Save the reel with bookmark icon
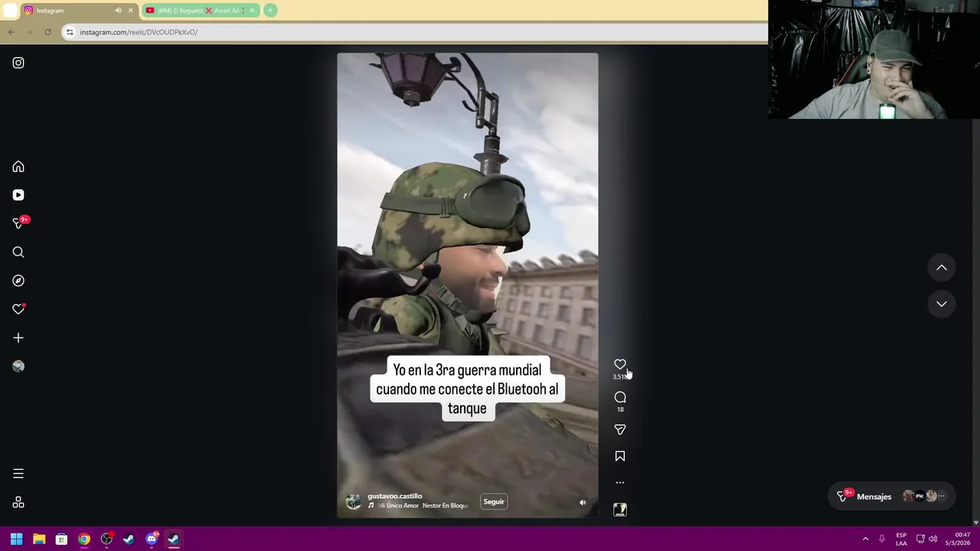This screenshot has height=551, width=980. click(x=620, y=456)
